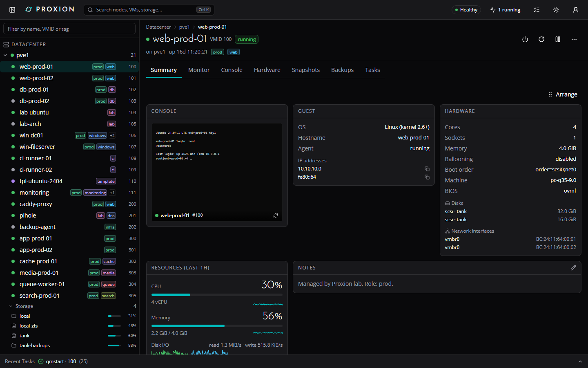Copy the fe80::64 address
Viewport: 588px width, 368px height.
coord(427,177)
